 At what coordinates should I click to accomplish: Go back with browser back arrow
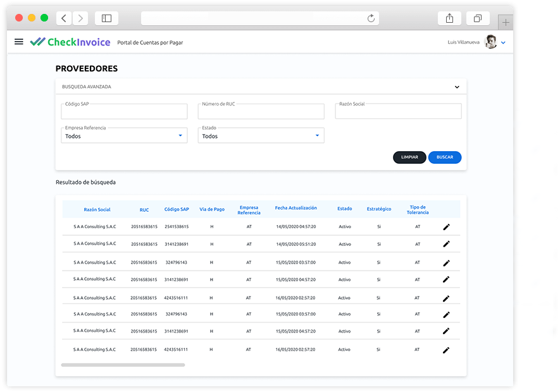(64, 18)
